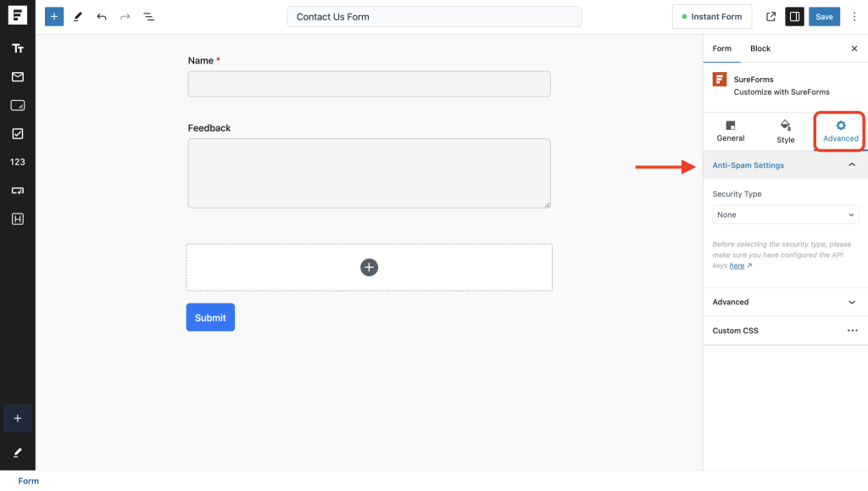Open the document overview list view
Screen dimensions: 868x491
[x=148, y=17]
